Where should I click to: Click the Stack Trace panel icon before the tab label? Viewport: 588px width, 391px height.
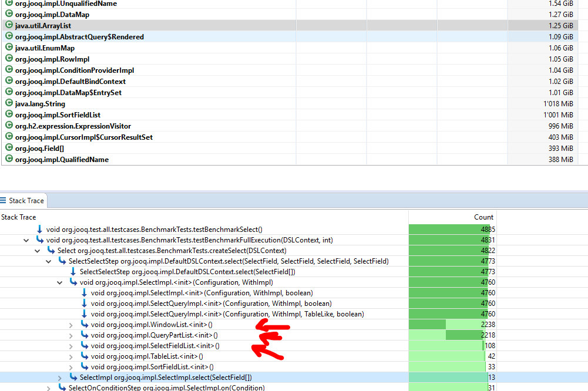click(5, 200)
